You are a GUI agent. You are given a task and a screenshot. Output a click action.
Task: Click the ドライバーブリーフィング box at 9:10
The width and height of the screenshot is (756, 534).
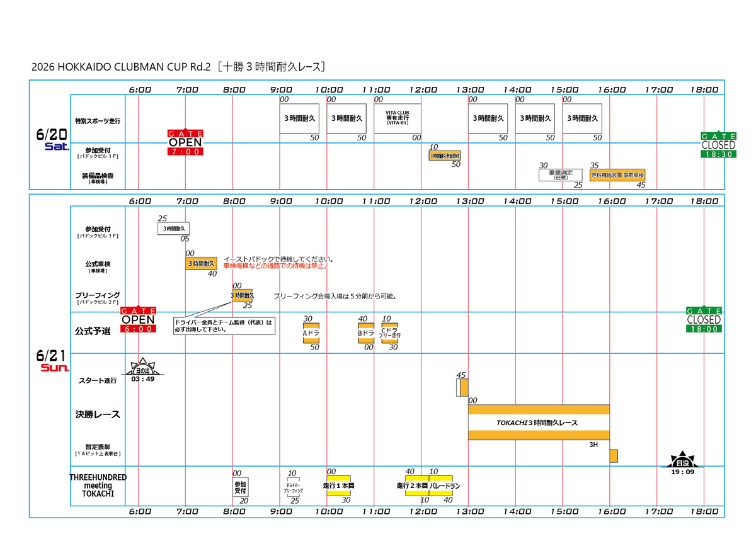[x=294, y=487]
